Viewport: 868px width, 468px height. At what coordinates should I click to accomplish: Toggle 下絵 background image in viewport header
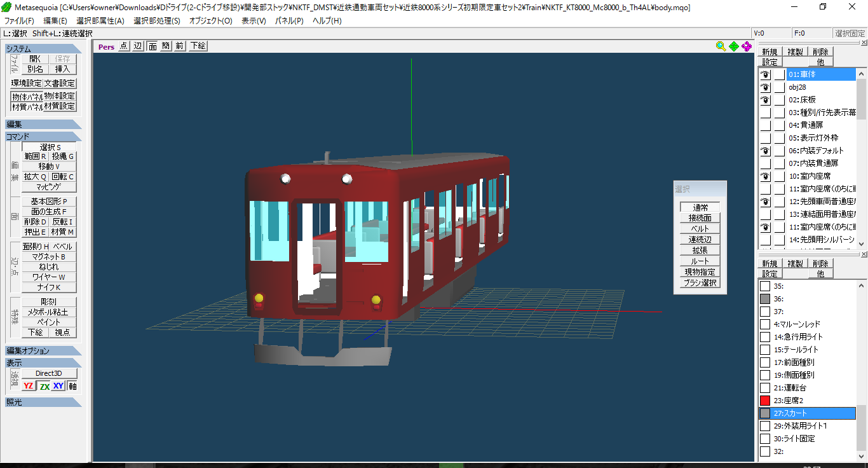[x=198, y=46]
